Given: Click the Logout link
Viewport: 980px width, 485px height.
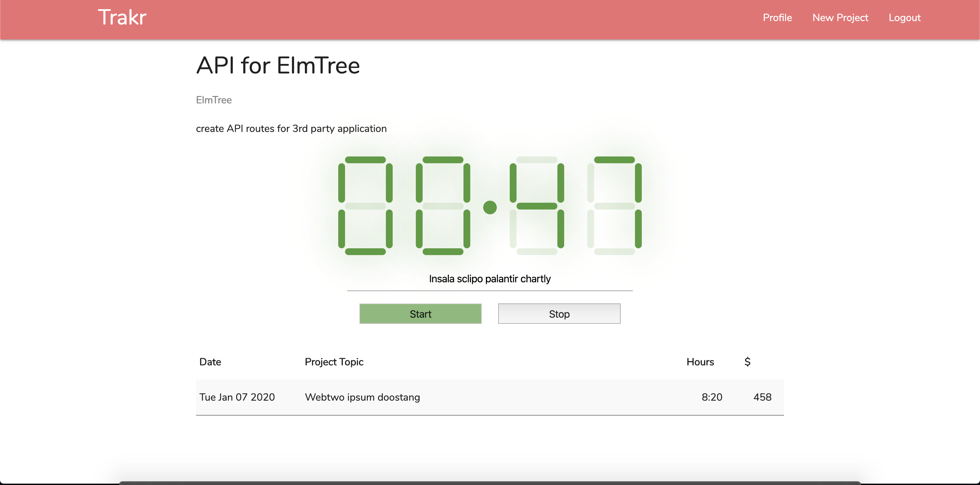Looking at the screenshot, I should (905, 17).
